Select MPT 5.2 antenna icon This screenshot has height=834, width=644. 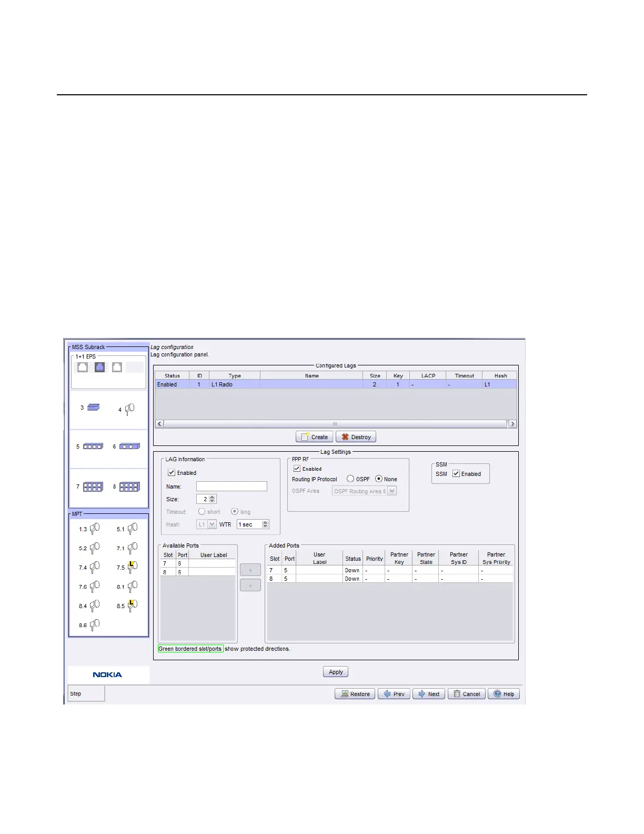pos(95,548)
